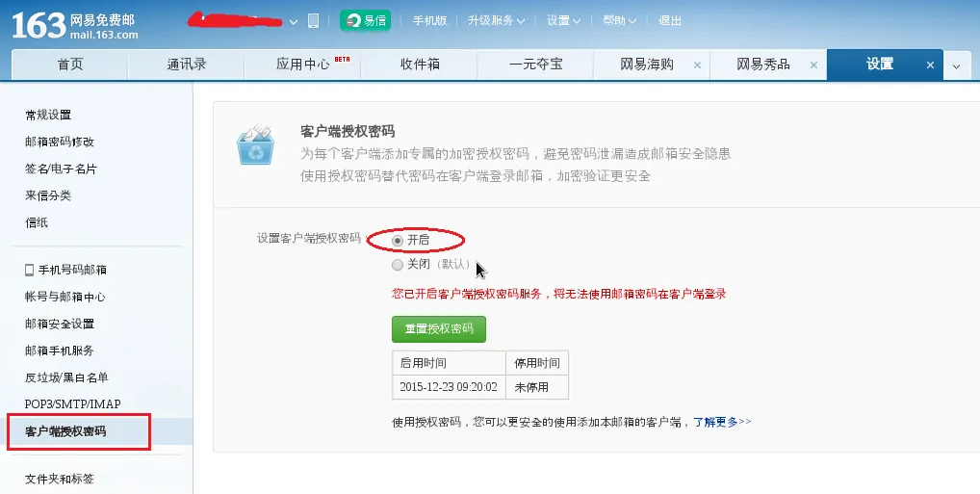Open 签名/电子名片 settings
The height and width of the screenshot is (494, 980).
[61, 169]
